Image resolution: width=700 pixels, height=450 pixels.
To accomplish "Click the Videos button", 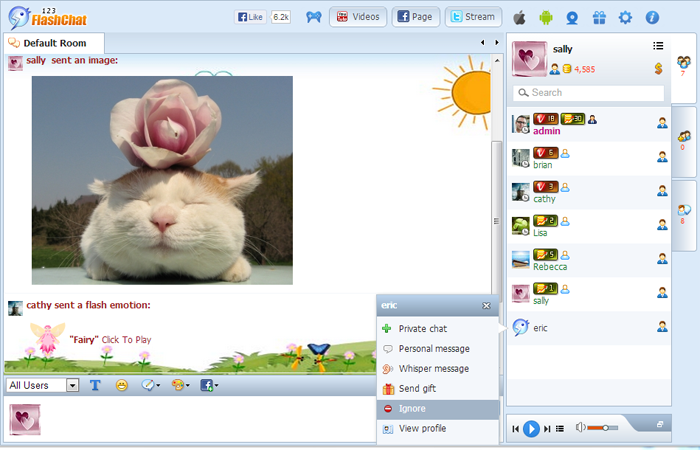I will click(x=357, y=17).
